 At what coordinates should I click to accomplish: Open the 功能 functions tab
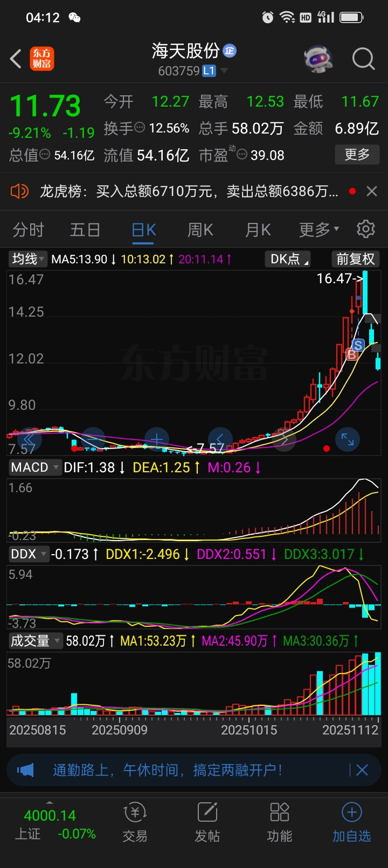coord(280,823)
